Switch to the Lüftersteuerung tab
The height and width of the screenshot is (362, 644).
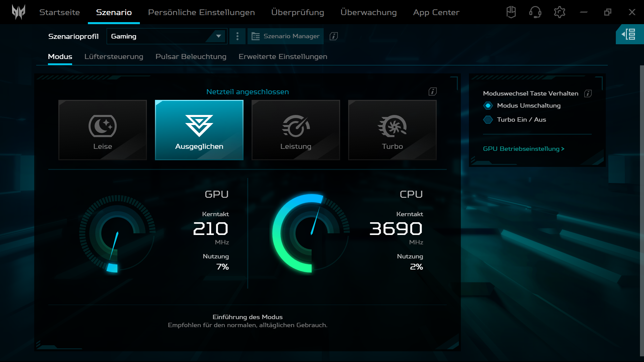(x=114, y=57)
